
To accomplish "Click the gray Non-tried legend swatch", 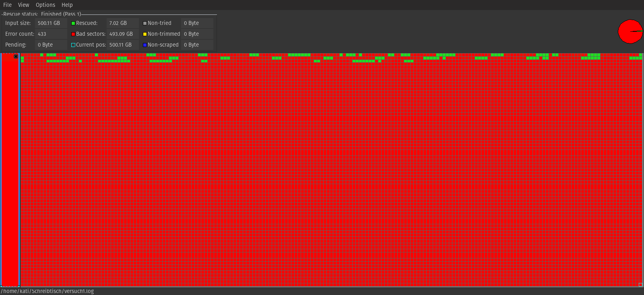I will [145, 23].
